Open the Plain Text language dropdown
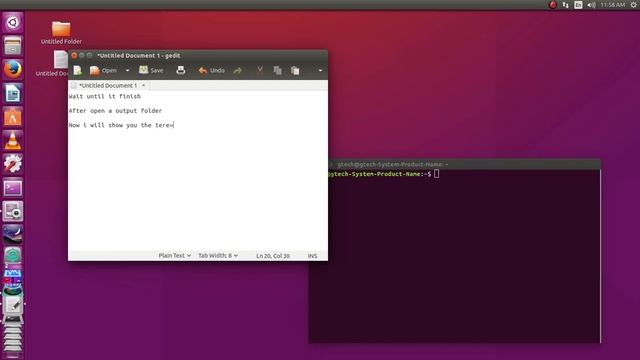 tap(175, 256)
